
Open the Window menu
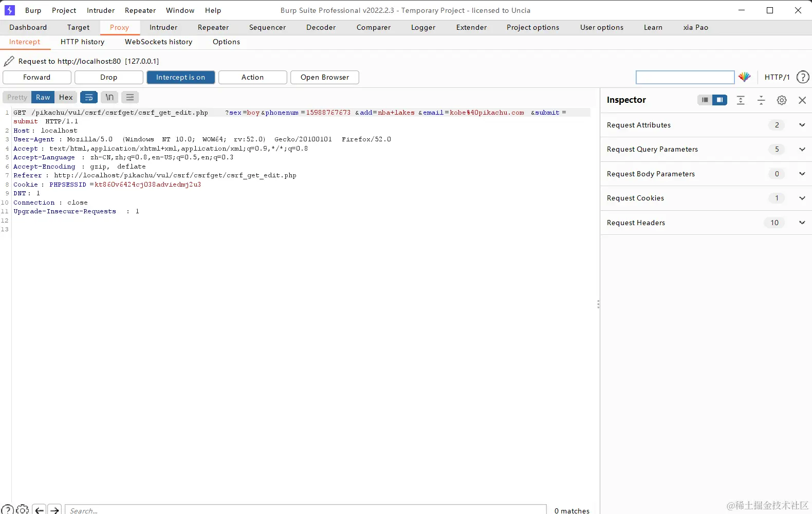[180, 10]
